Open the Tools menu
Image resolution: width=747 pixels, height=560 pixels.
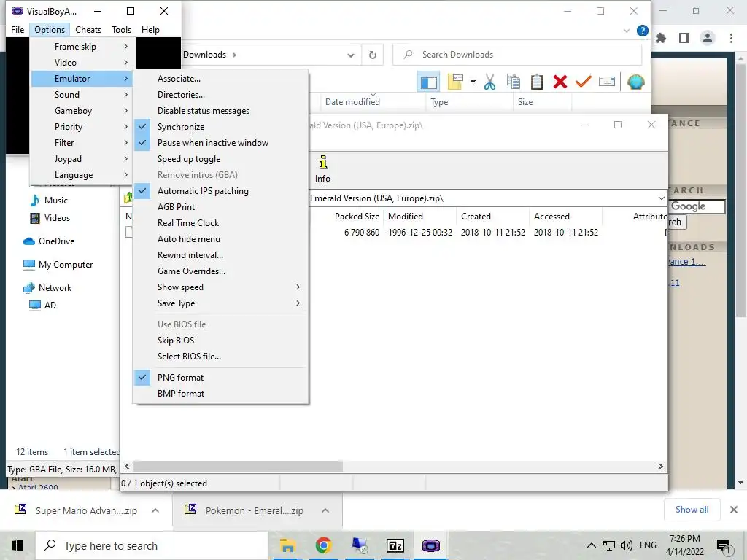pyautogui.click(x=122, y=29)
